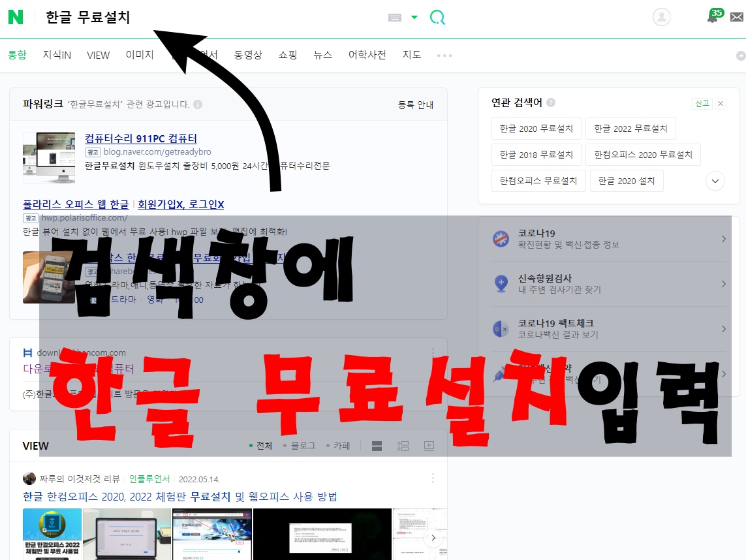
Task: Select related search 한글 2020 무료설치
Action: point(536,129)
